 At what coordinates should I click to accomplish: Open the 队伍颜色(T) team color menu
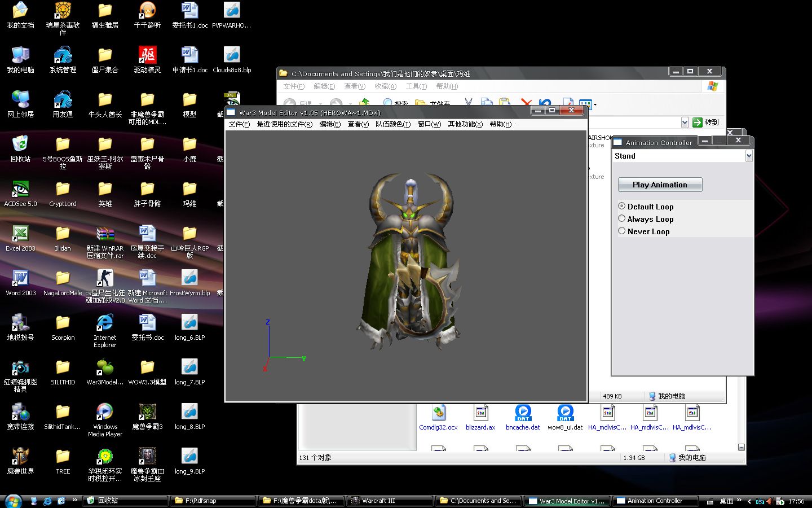pyautogui.click(x=393, y=124)
